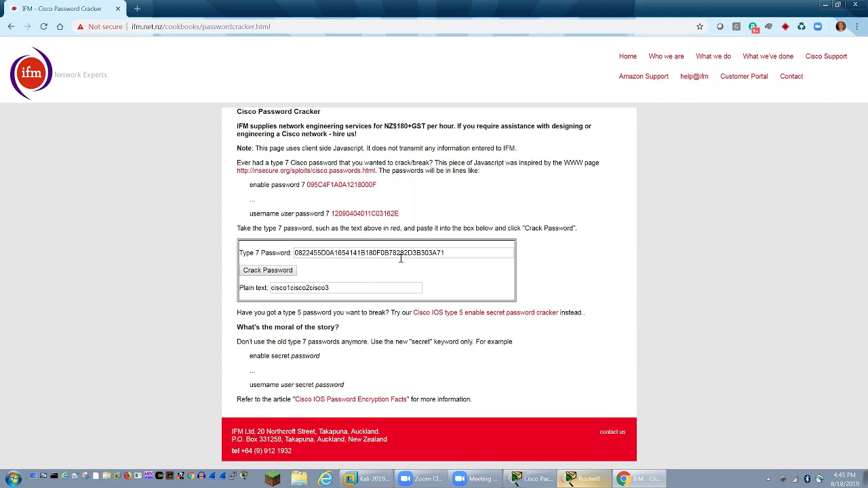
Task: Click the tel +64 (9) 912 1932 text
Action: [261, 451]
